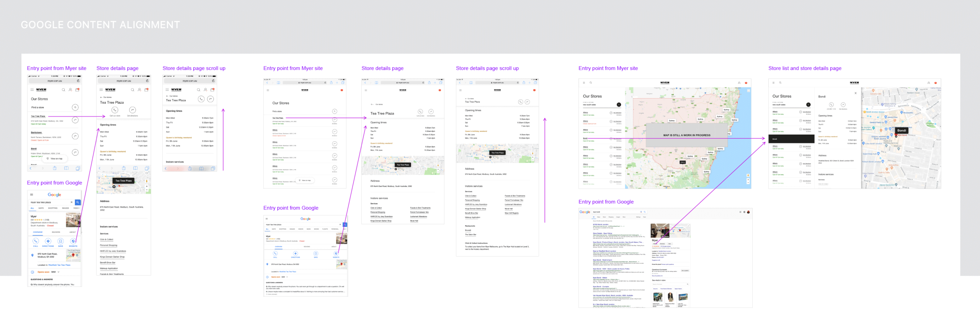This screenshot has width=980, height=334.
Task: Click View on map pill on tablet Our Stores
Action: 305,181
